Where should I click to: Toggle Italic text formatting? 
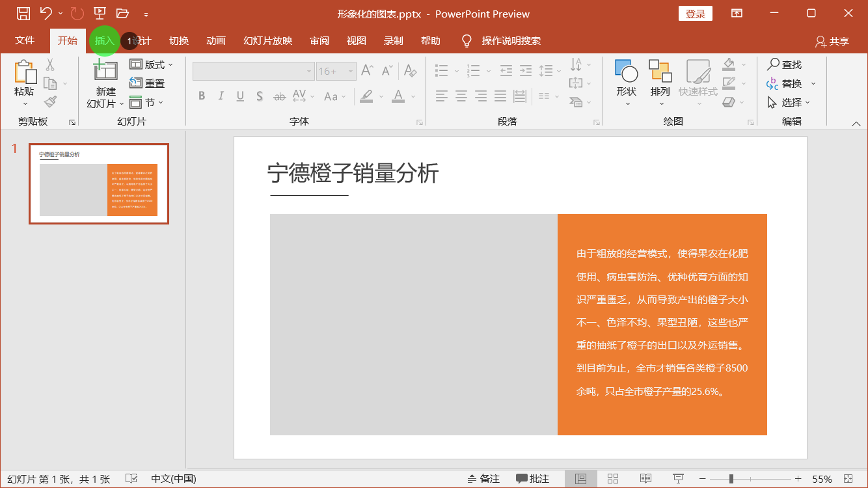[221, 96]
